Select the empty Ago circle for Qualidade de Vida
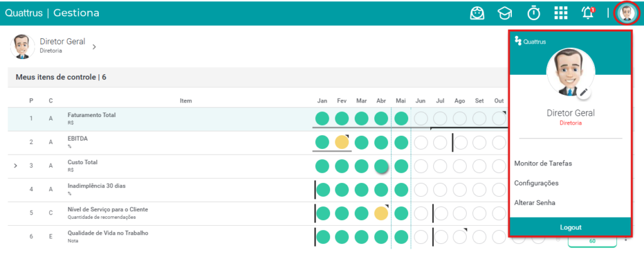The image size is (644, 266). tap(460, 237)
